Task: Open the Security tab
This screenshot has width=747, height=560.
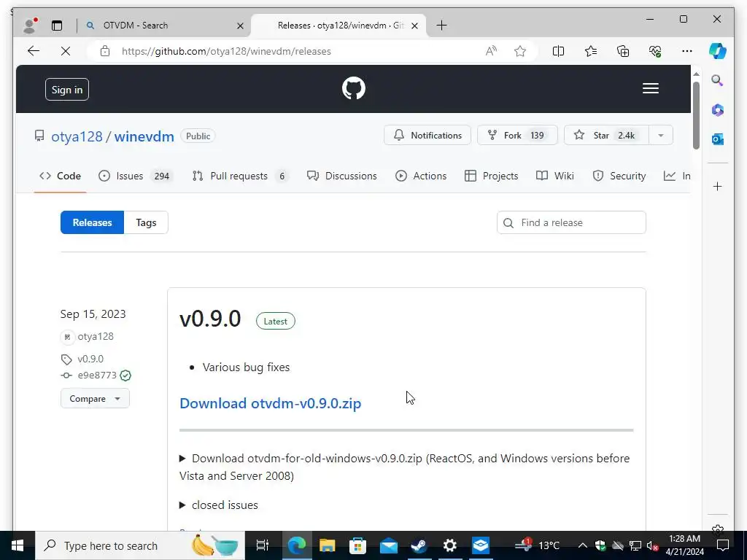Action: (619, 176)
